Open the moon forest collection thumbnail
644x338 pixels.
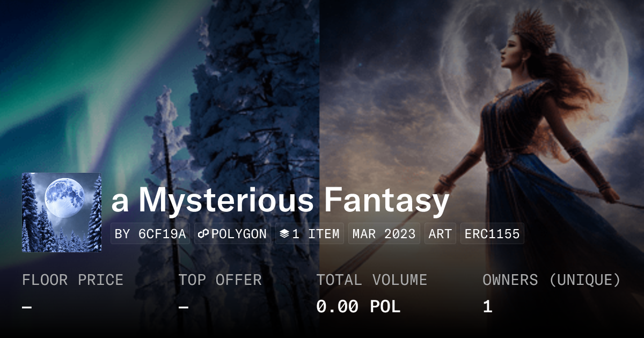62,212
